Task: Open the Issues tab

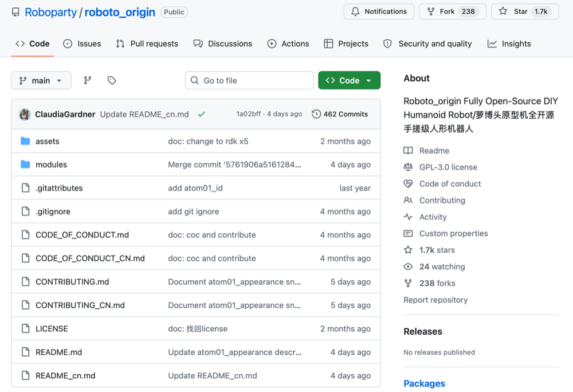Action: click(x=82, y=44)
